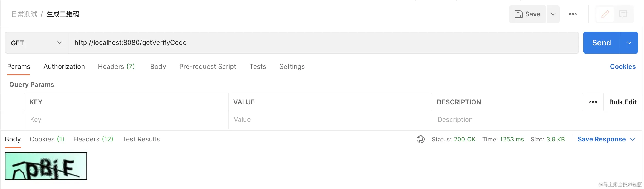Switch to the Authorization tab
The width and height of the screenshot is (644, 189).
(x=64, y=67)
